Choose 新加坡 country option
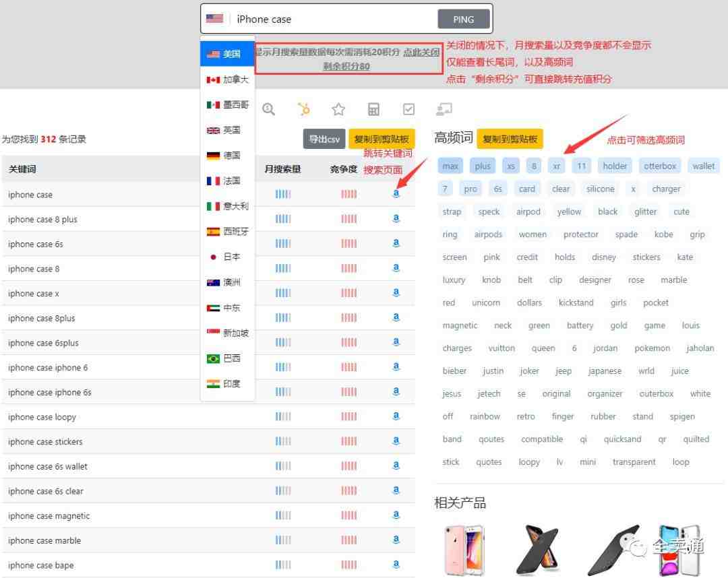The height and width of the screenshot is (578, 728). tap(228, 333)
